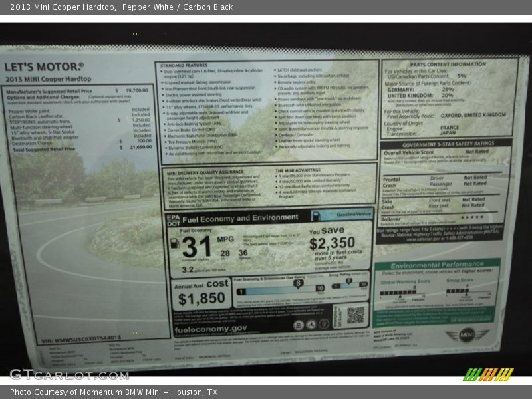Click 'MINI DELIVERY QUALITY ASSURANCE' heading
The width and height of the screenshot is (532, 399).
[x=205, y=173]
